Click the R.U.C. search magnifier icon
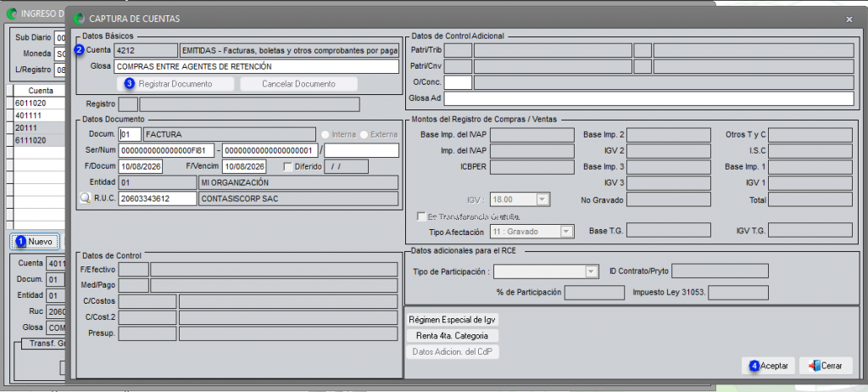Viewport: 868px width, 392px height. click(x=85, y=199)
